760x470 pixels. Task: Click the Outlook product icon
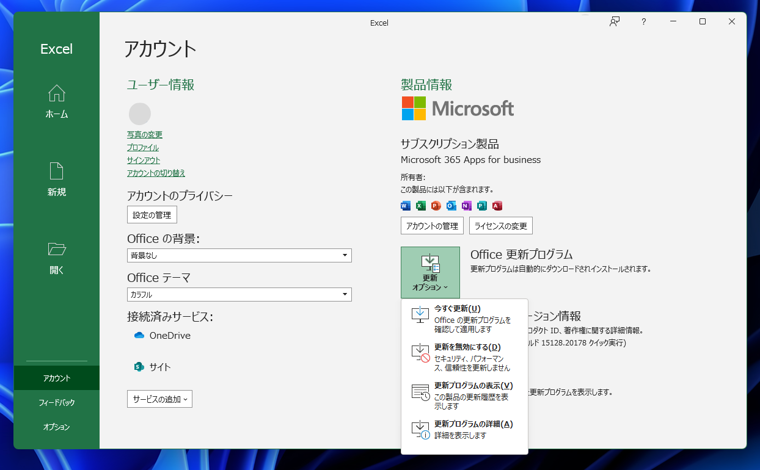tap(451, 206)
